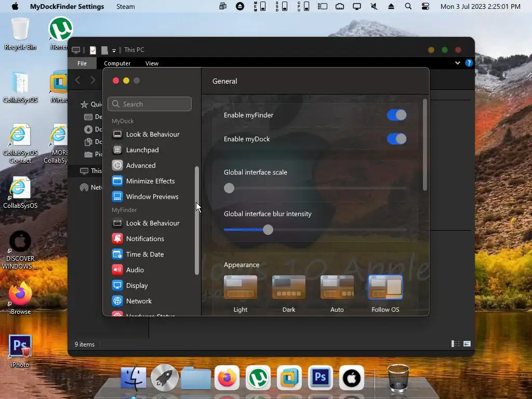
Task: Toggle Enable myFinder switch
Action: click(x=396, y=115)
